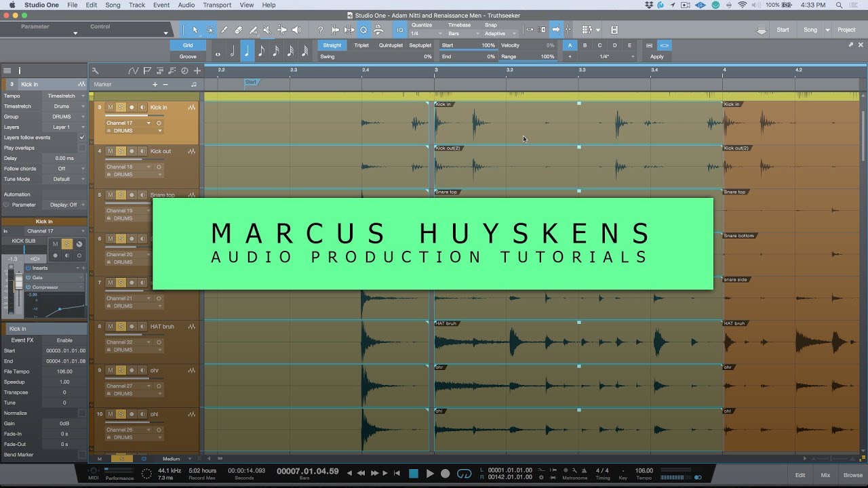Adjust the quantize Range slider
The width and height of the screenshot is (868, 488).
(528, 57)
